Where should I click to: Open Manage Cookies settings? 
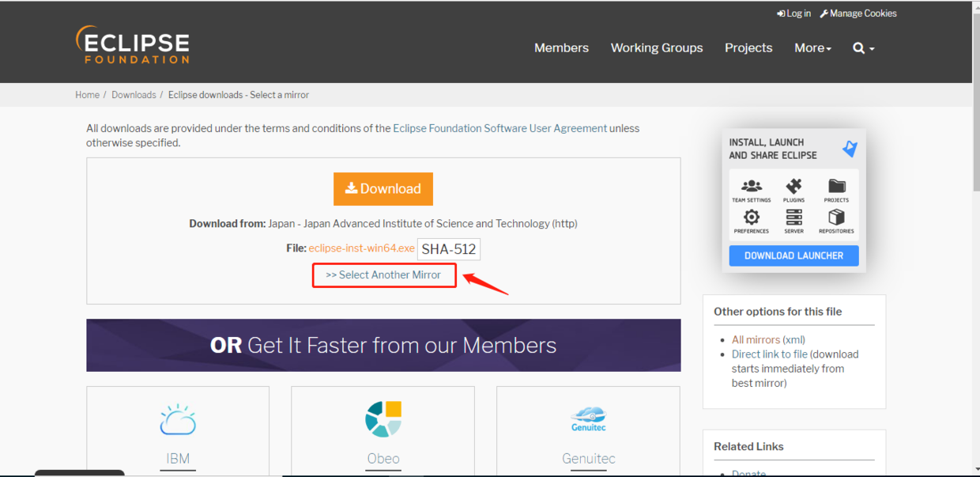pyautogui.click(x=858, y=13)
